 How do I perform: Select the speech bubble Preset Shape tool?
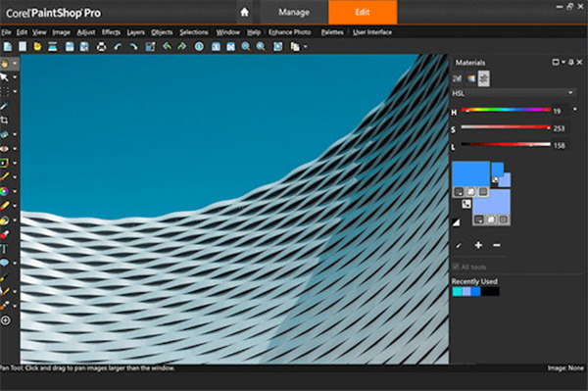[x=5, y=263]
